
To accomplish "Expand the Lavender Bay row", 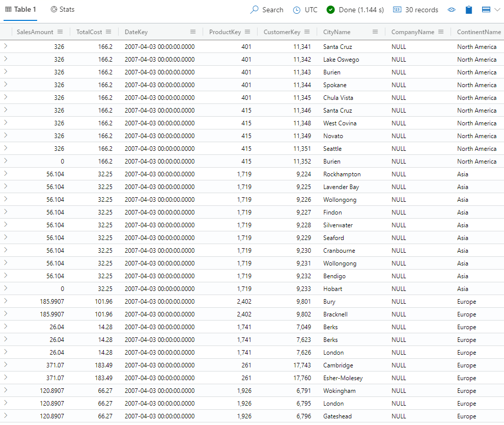I will coord(6,187).
